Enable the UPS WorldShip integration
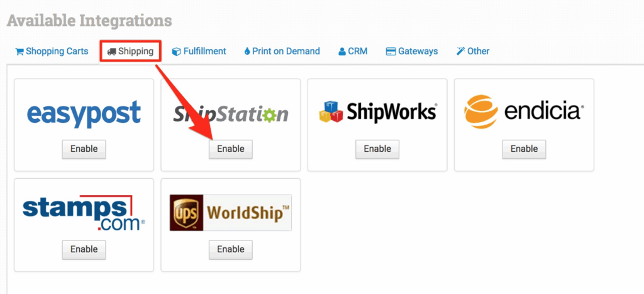Screen dimensions: 644x294 230,249
